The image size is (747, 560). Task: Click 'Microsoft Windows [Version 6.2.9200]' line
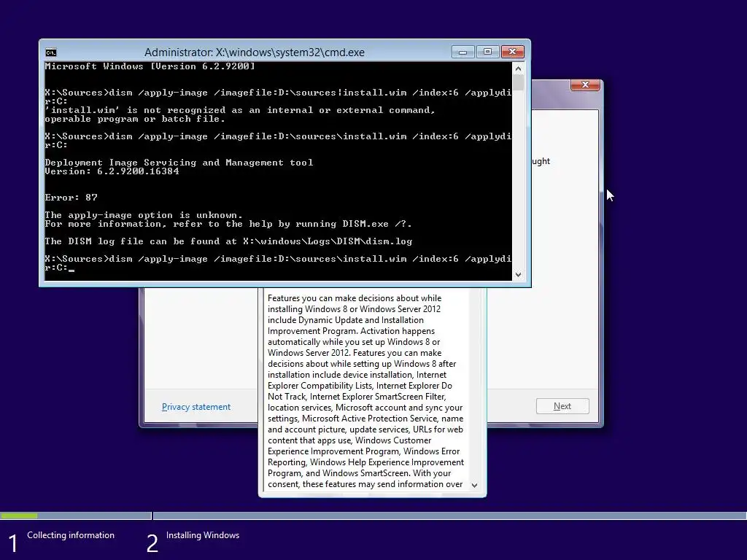150,66
